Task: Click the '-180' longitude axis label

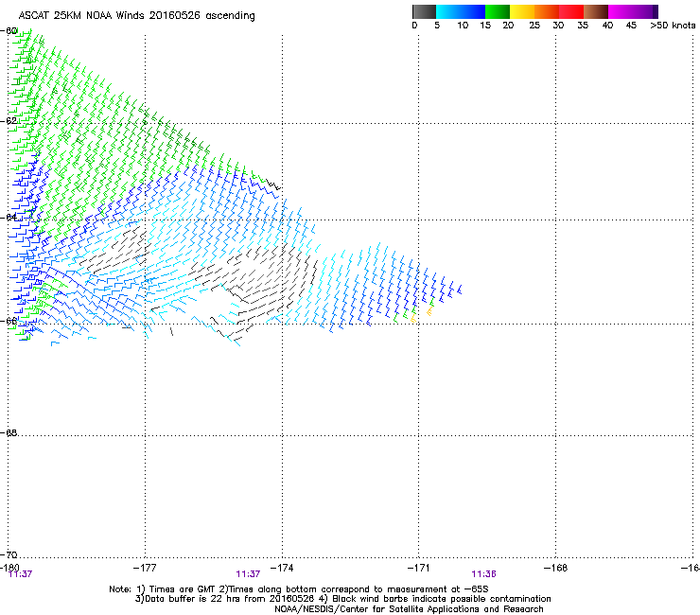Action: click(9, 567)
